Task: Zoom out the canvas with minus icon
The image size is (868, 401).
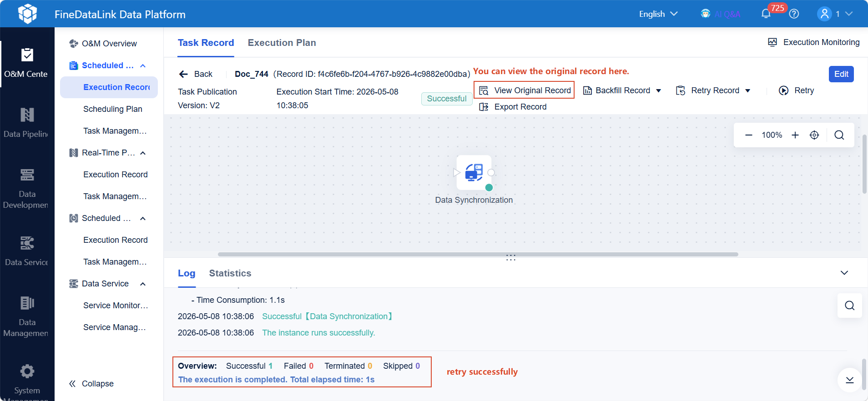Action: (x=749, y=135)
